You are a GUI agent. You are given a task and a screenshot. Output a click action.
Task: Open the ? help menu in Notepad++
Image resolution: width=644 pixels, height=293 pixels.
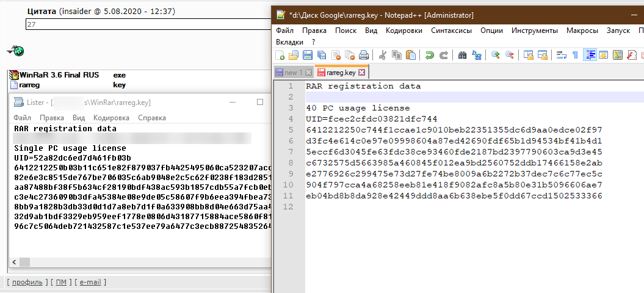(x=313, y=42)
